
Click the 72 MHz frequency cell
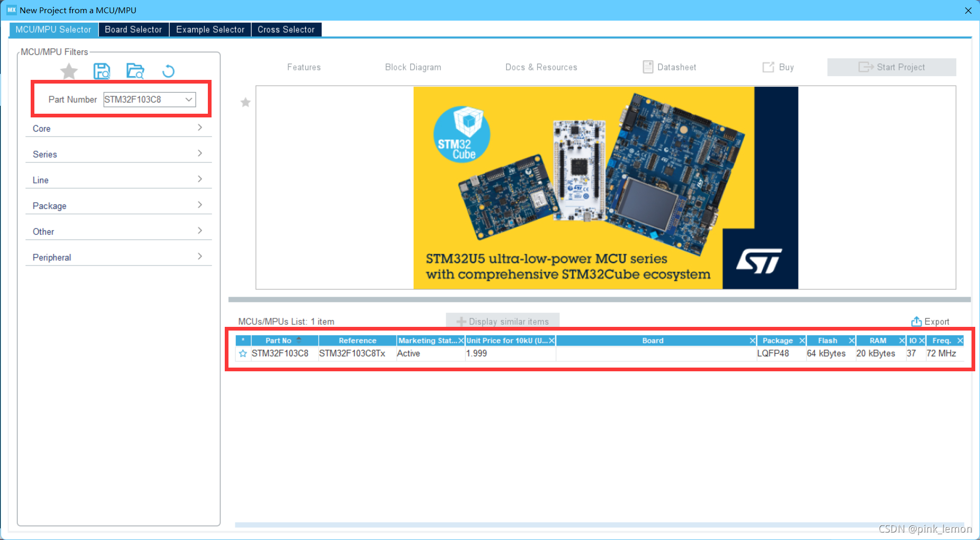click(945, 353)
